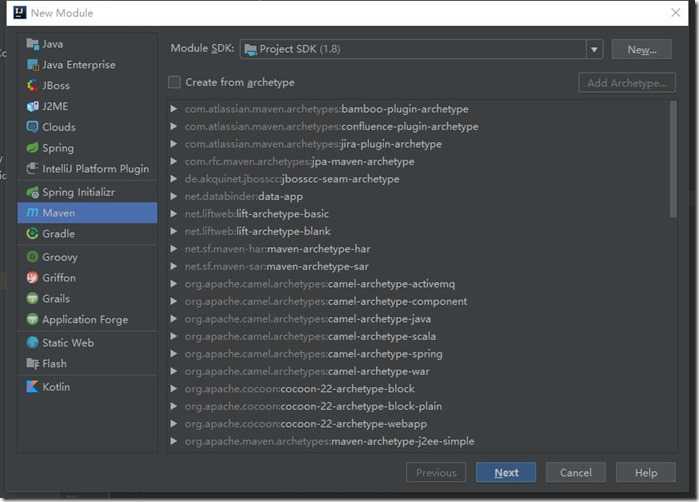Viewport: 699px width, 502px height.
Task: Click the Add Archetype... button
Action: point(627,82)
